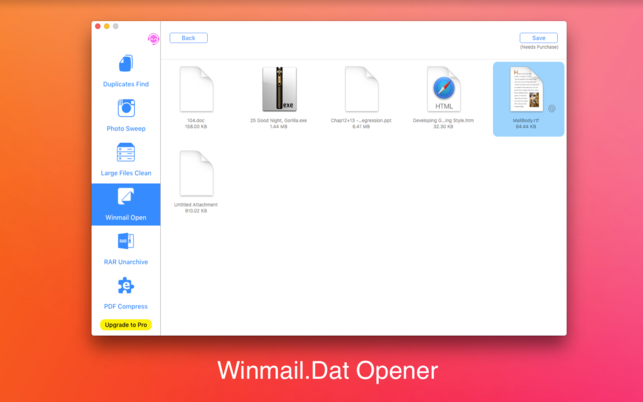Click the '25 Good Night, Gorilla.exe' file name
The image size is (643, 402).
coord(278,121)
